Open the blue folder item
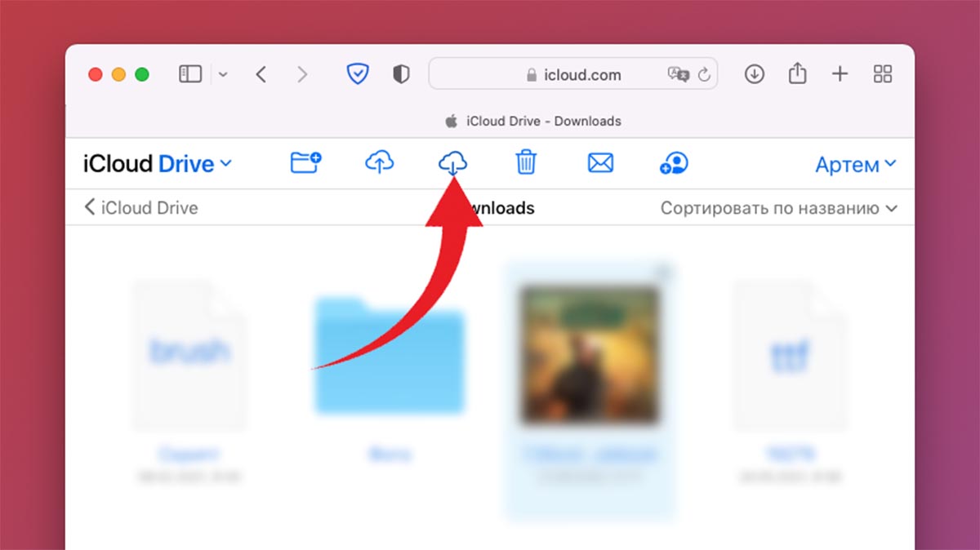This screenshot has height=550, width=980. (390, 357)
